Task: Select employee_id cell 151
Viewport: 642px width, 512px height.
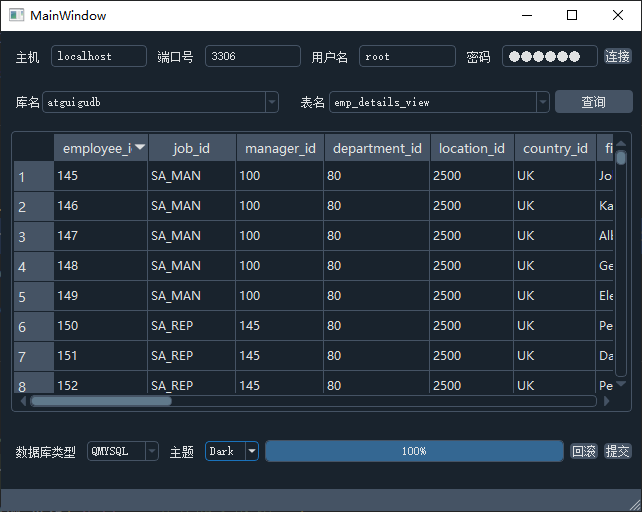Action: (101, 356)
